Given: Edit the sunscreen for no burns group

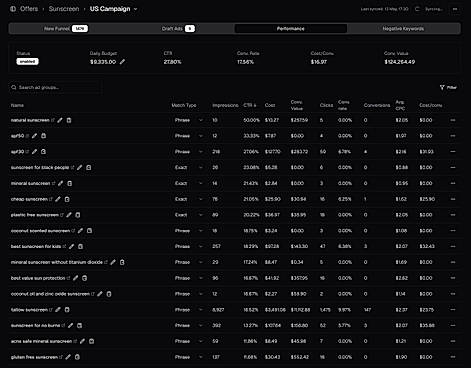Looking at the screenshot, I should click(x=70, y=325).
